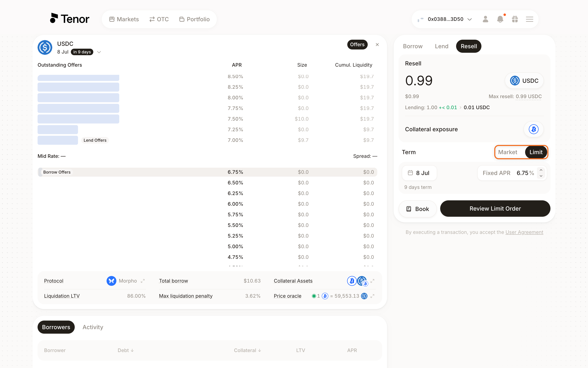Viewport: 588px width, 368px height.
Task: Switch to the Activity tab
Action: pyautogui.click(x=93, y=327)
